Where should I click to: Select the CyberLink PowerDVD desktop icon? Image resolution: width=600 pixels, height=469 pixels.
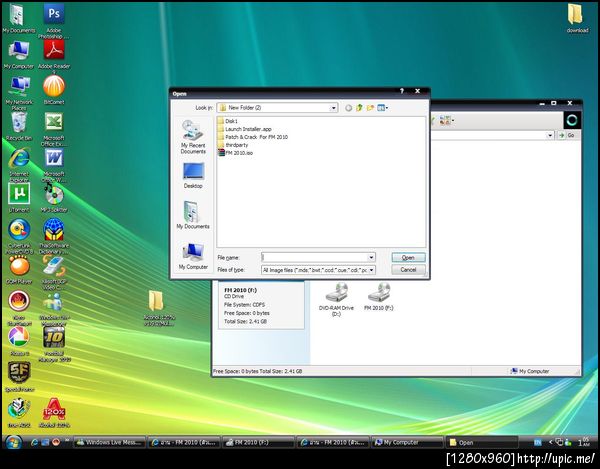pyautogui.click(x=19, y=236)
